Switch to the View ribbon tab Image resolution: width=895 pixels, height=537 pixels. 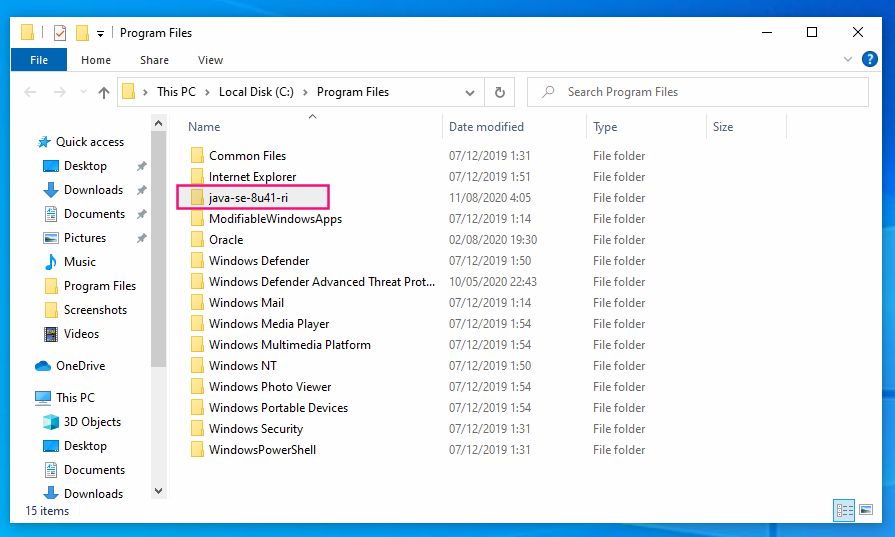pyautogui.click(x=210, y=60)
